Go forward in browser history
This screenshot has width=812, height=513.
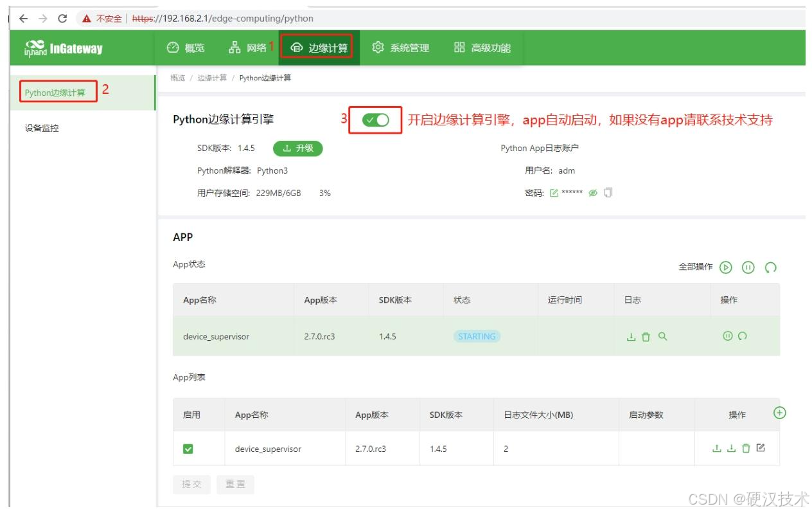pyautogui.click(x=42, y=19)
